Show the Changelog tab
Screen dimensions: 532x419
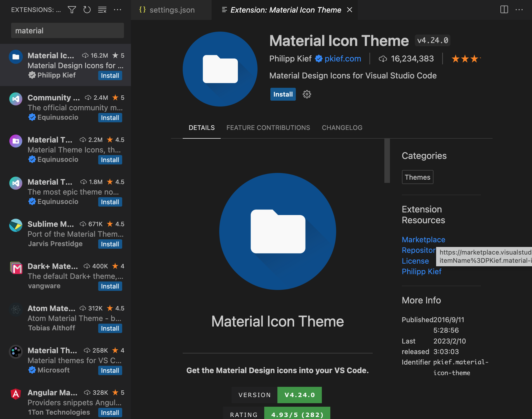[x=342, y=128]
